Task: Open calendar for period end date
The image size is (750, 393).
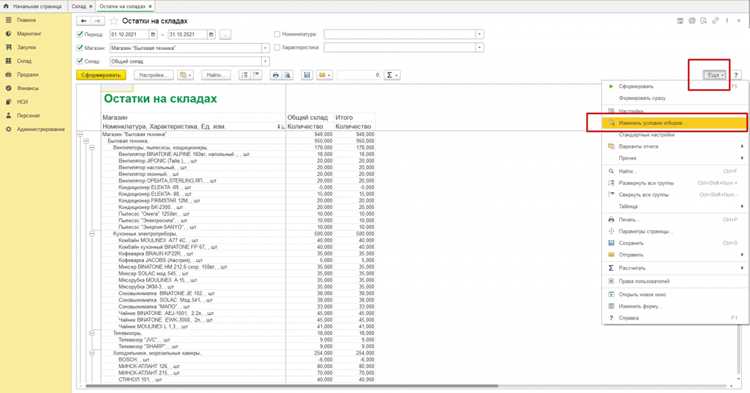Action: [x=211, y=34]
